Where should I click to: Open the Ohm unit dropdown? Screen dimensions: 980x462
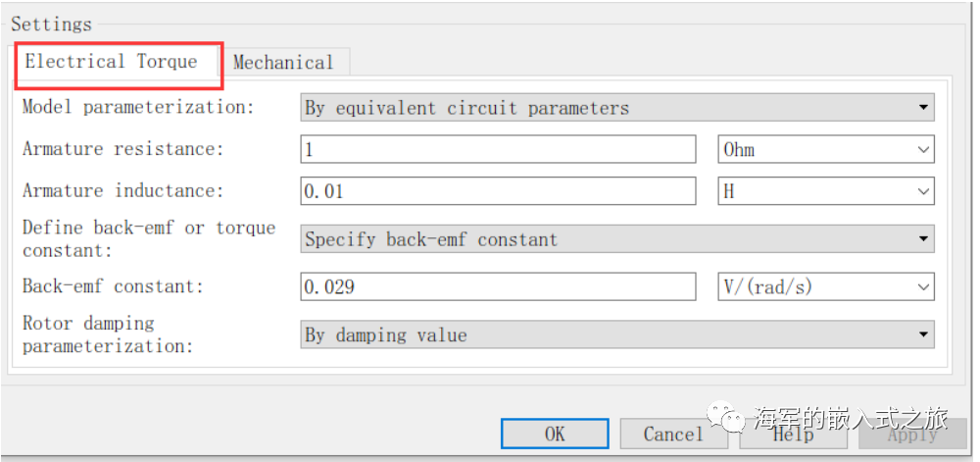point(825,149)
